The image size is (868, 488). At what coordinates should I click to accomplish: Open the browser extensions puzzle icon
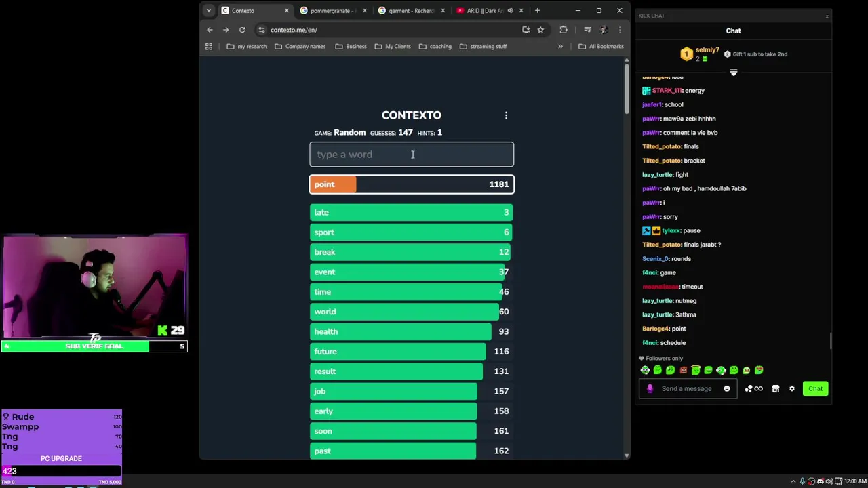(564, 30)
